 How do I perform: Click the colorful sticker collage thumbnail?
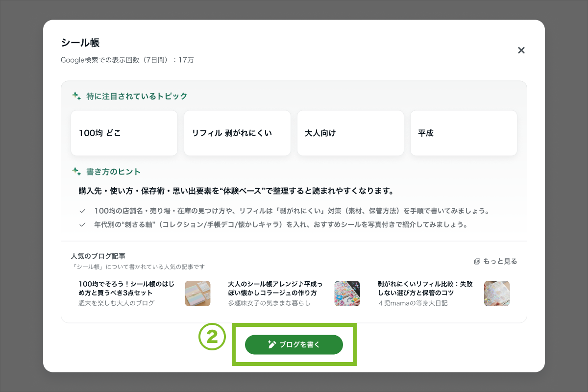347,294
